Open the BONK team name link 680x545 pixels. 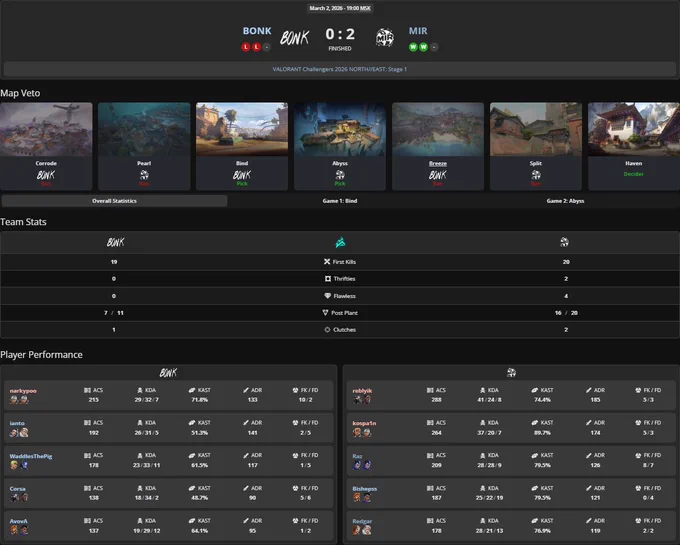[257, 31]
